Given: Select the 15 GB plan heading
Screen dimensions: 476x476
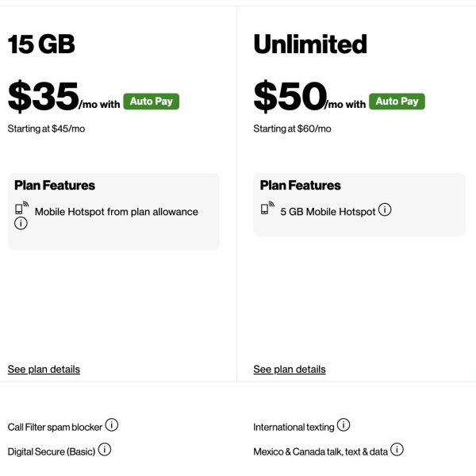Looking at the screenshot, I should coord(41,44).
